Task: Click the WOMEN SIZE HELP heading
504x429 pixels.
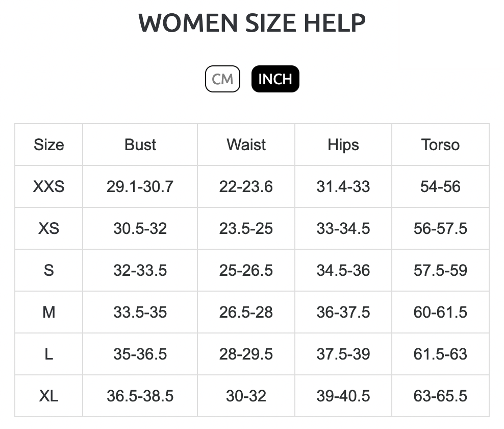Action: tap(252, 23)
